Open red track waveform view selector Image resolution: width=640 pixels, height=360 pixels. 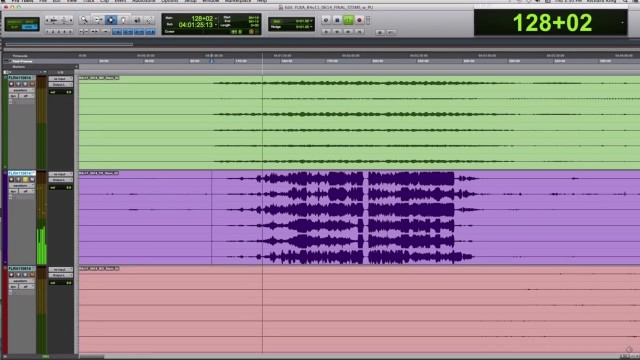tap(22, 281)
